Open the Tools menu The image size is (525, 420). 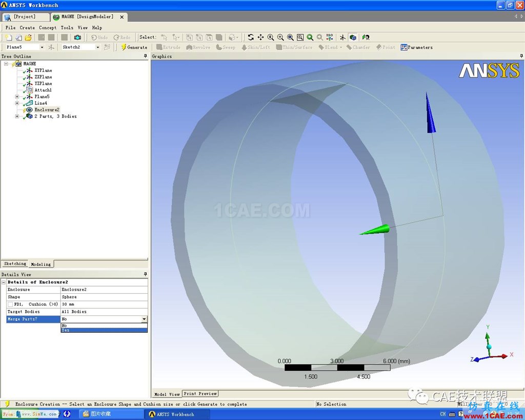[x=67, y=28]
